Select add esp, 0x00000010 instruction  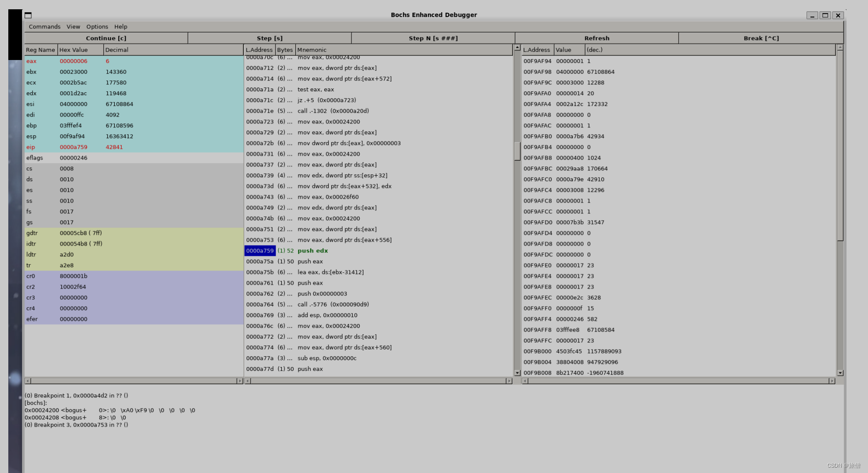379,315
